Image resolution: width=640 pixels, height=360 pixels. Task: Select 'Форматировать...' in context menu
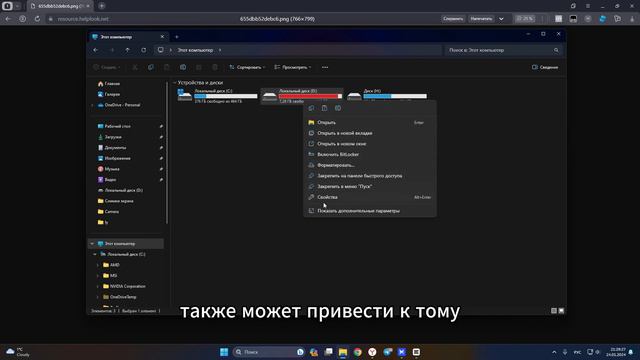pos(370,165)
